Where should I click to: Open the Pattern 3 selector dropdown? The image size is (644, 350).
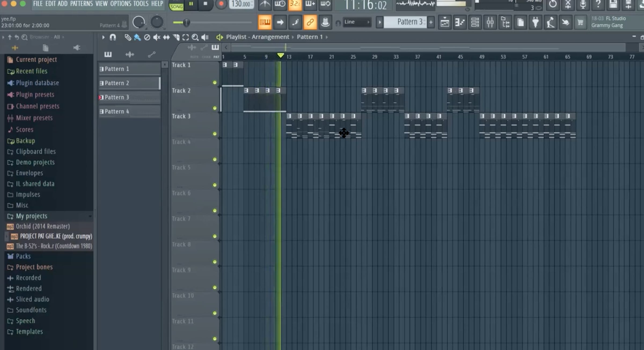(405, 22)
